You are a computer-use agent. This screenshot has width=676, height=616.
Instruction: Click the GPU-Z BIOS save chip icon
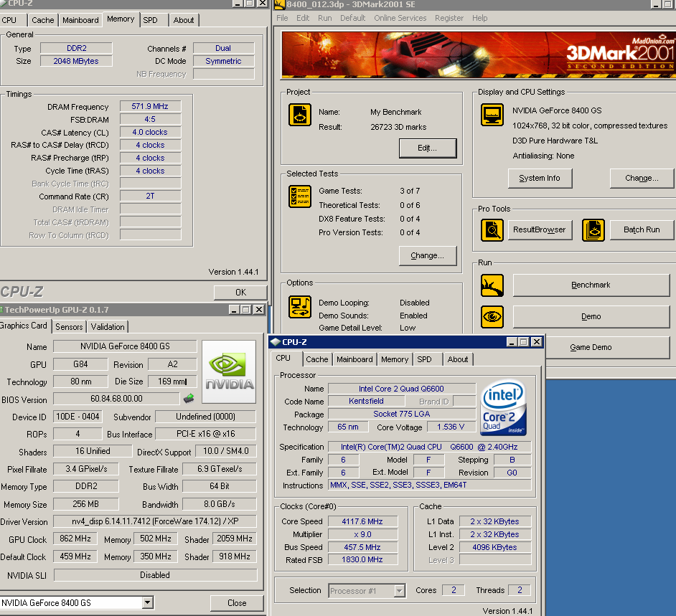(x=189, y=399)
